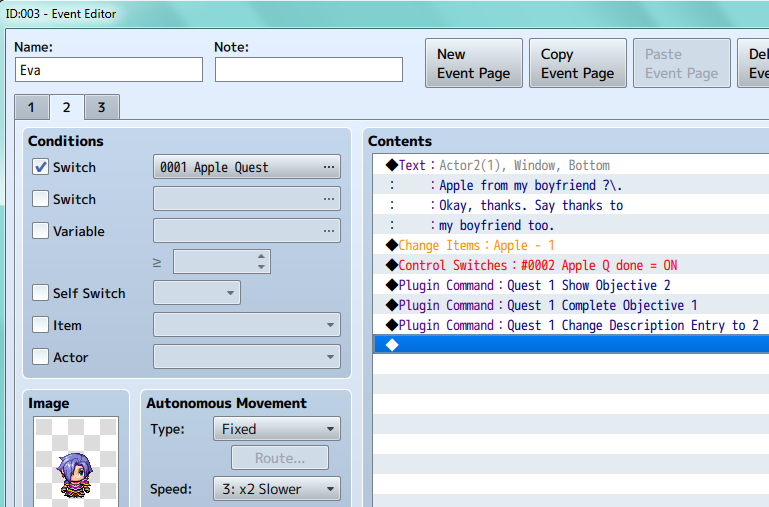
Task: Select the empty highlighted command line
Action: pos(571,345)
